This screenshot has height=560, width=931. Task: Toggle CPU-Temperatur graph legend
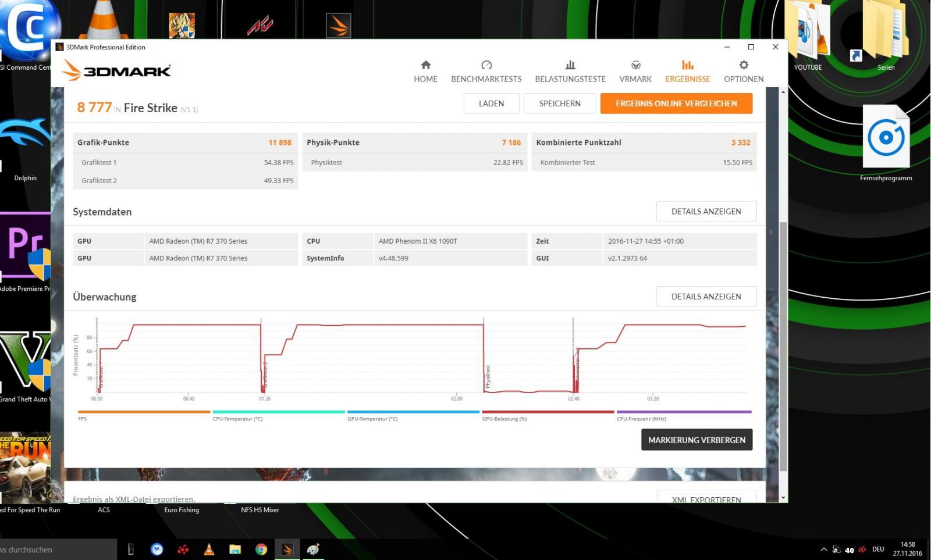[279, 415]
